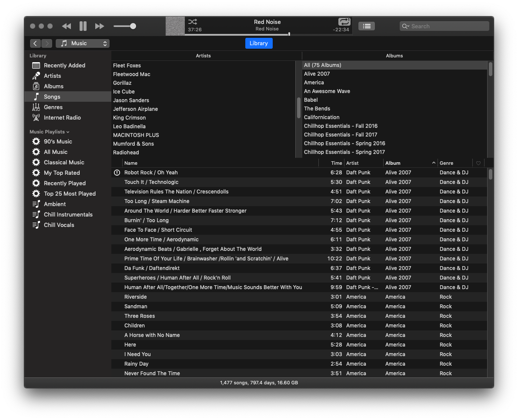Select the song Da Funk / Daftendirekt
Image resolution: width=518 pixels, height=420 pixels.
tap(299, 268)
